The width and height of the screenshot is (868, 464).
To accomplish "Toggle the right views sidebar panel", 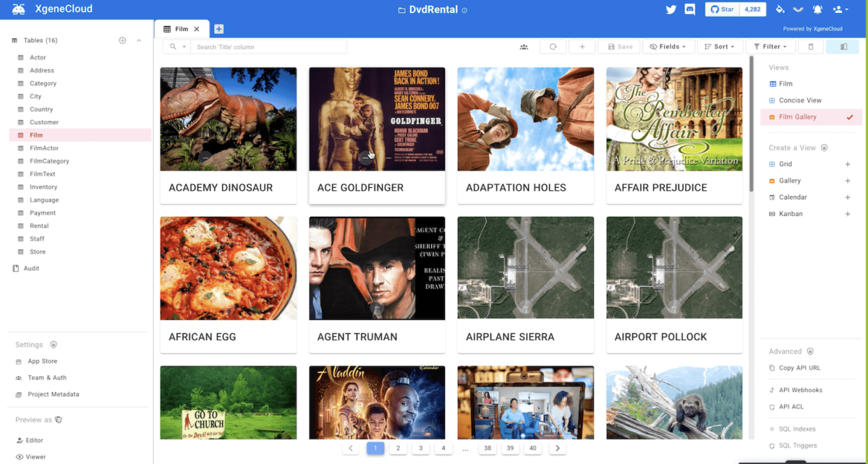I will click(843, 47).
